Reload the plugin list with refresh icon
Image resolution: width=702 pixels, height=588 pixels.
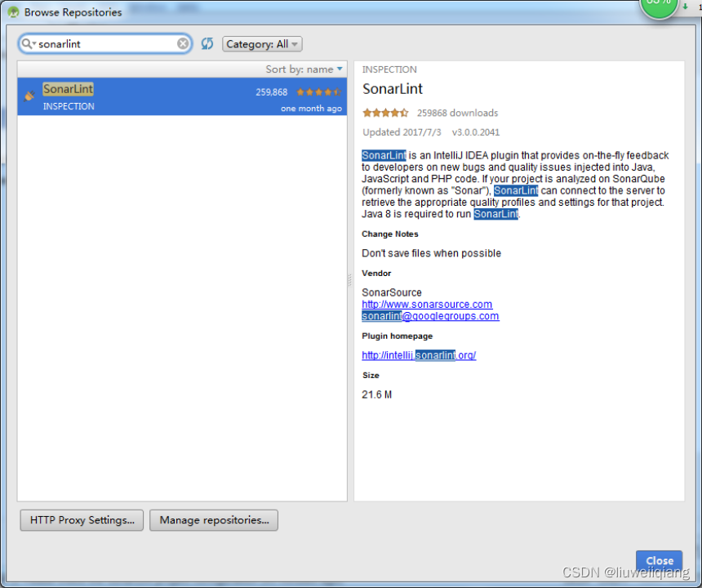pyautogui.click(x=207, y=43)
